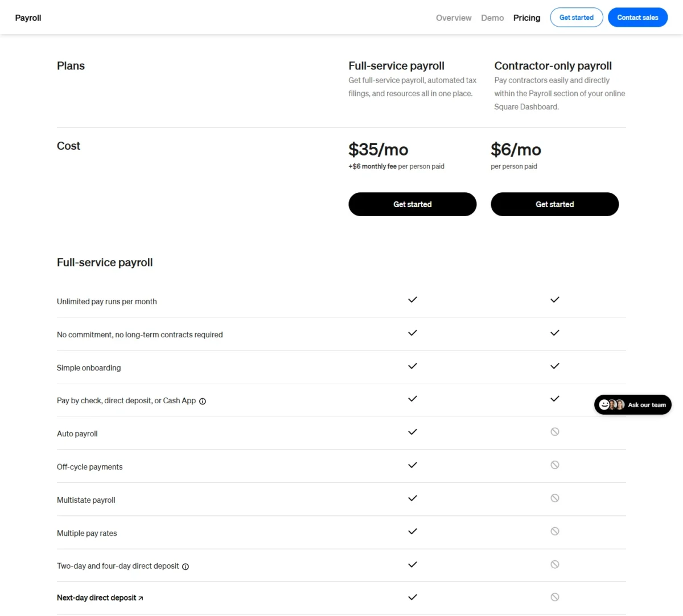Click not-available icon for Multistate payroll
This screenshot has width=683, height=616.
[555, 498]
